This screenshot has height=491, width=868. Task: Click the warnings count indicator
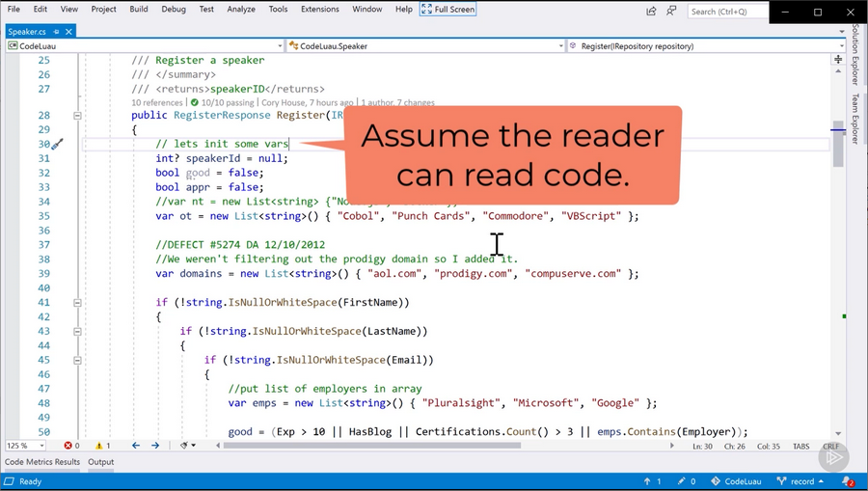(x=103, y=445)
